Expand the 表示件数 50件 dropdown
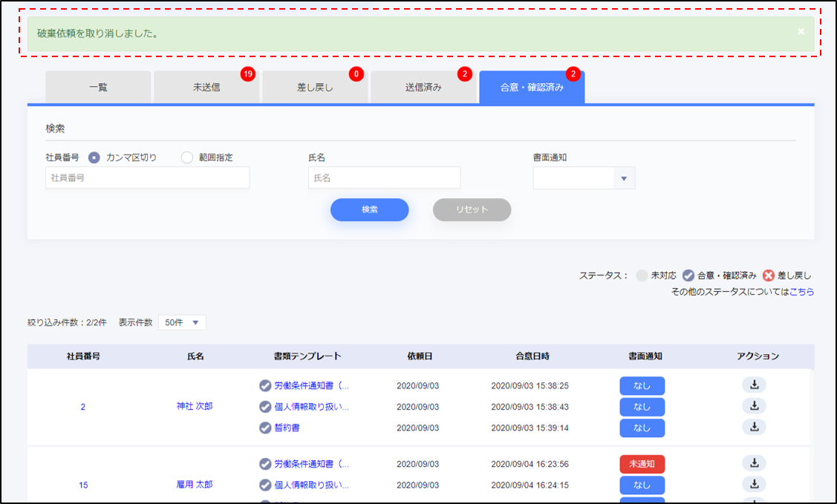The height and width of the screenshot is (504, 837). pyautogui.click(x=182, y=323)
